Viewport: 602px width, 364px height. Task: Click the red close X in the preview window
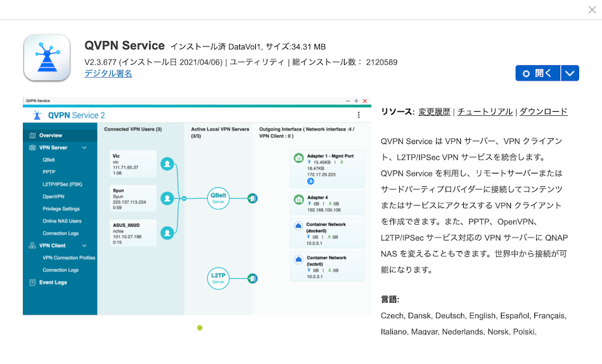364,101
